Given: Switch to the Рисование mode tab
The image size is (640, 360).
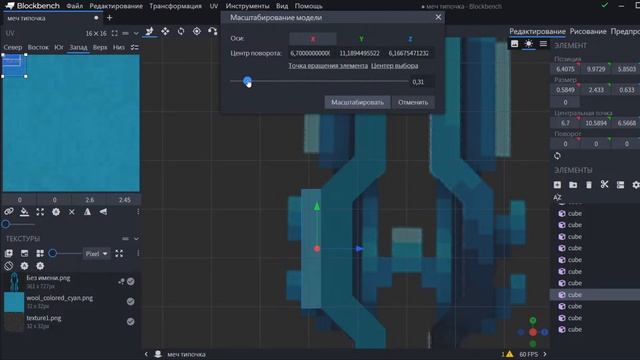Looking at the screenshot, I should point(588,31).
